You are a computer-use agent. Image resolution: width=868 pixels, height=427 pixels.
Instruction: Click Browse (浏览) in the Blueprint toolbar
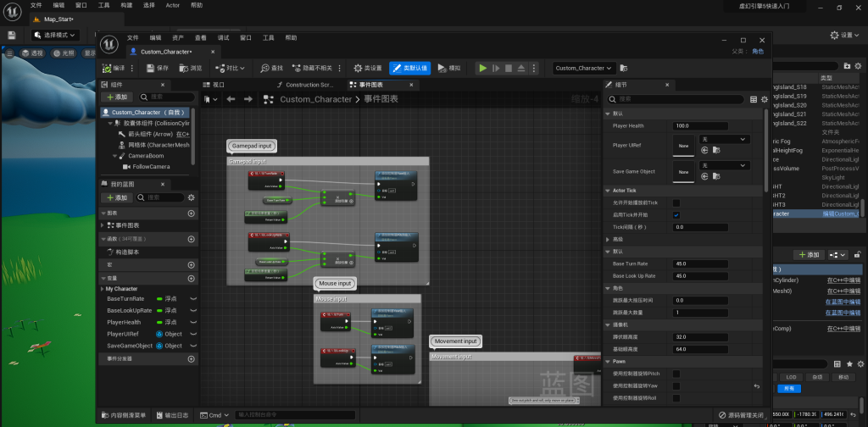coord(191,68)
